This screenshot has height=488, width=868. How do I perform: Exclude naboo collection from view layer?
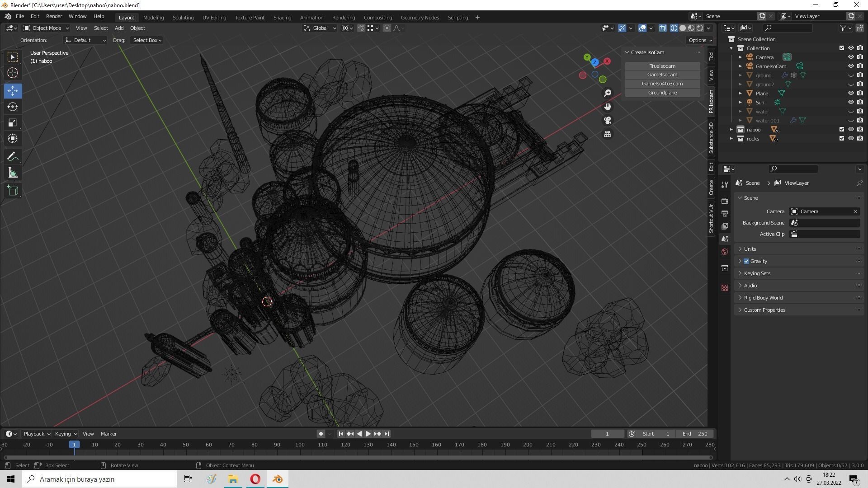(x=841, y=130)
